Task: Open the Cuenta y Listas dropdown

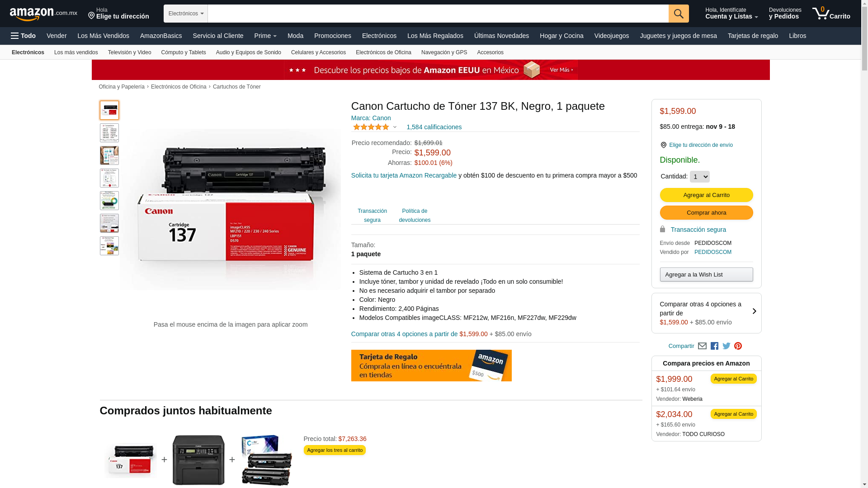Action: (731, 13)
